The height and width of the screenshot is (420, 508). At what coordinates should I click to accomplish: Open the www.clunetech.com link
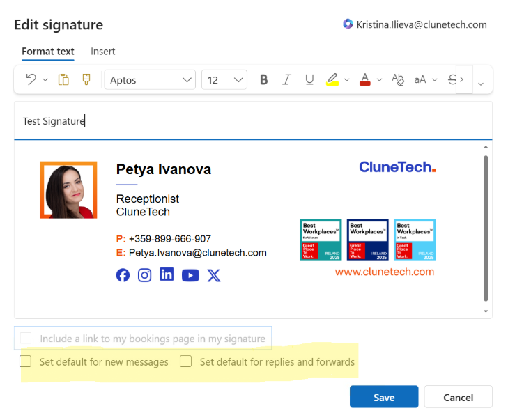[x=385, y=272]
